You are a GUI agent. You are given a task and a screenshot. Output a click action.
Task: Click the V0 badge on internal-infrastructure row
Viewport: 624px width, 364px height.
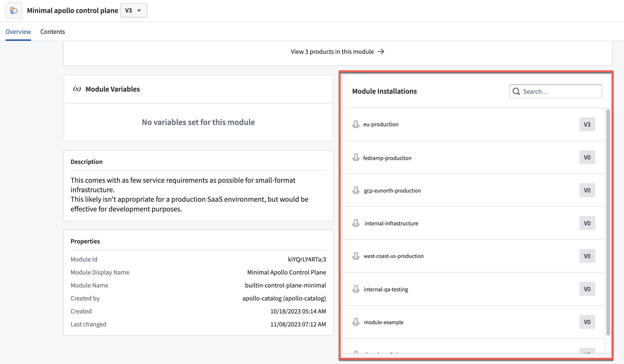click(x=587, y=223)
